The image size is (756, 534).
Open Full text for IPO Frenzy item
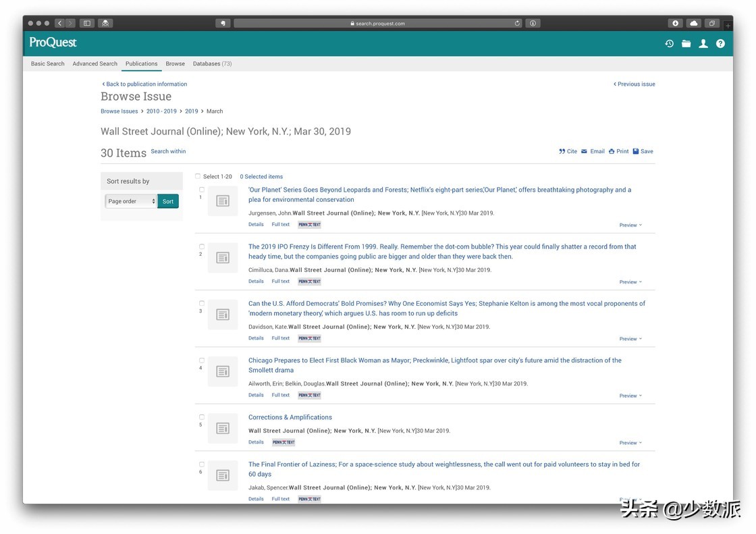point(281,282)
